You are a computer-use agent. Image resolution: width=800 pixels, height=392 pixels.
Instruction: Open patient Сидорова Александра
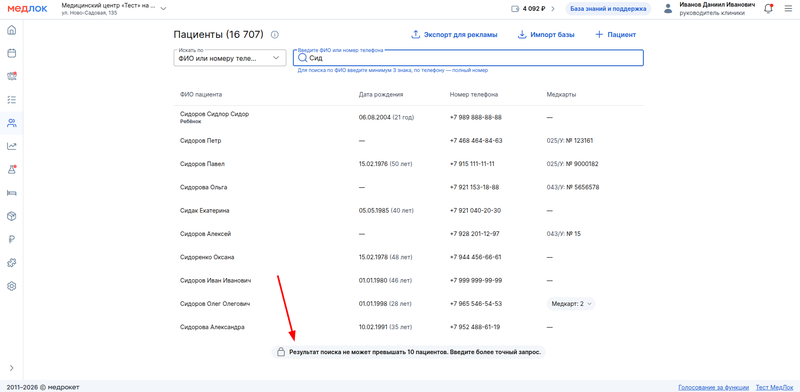point(212,327)
